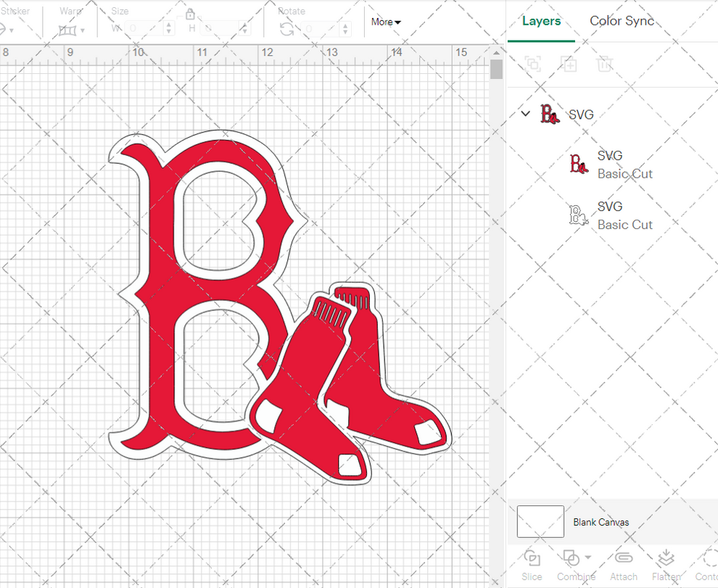Select the Attach tool
This screenshot has height=588, width=718.
[x=623, y=557]
